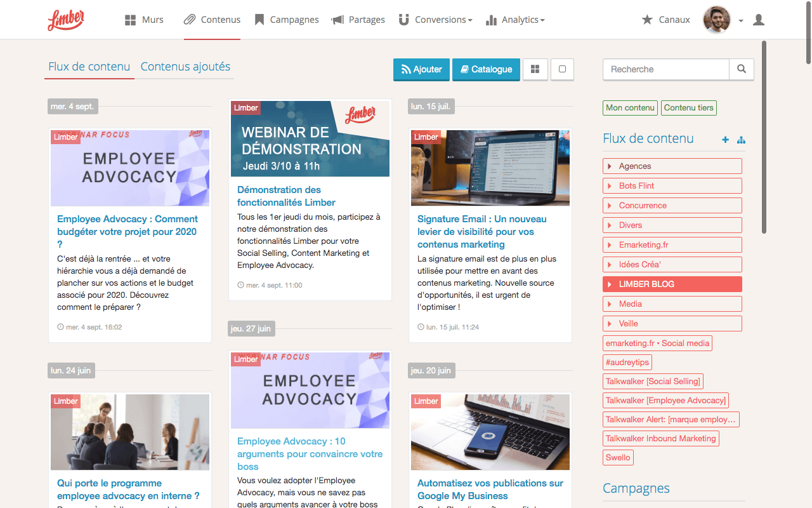The height and width of the screenshot is (508, 812).
Task: Click the Contenus paperclip icon
Action: (190, 20)
